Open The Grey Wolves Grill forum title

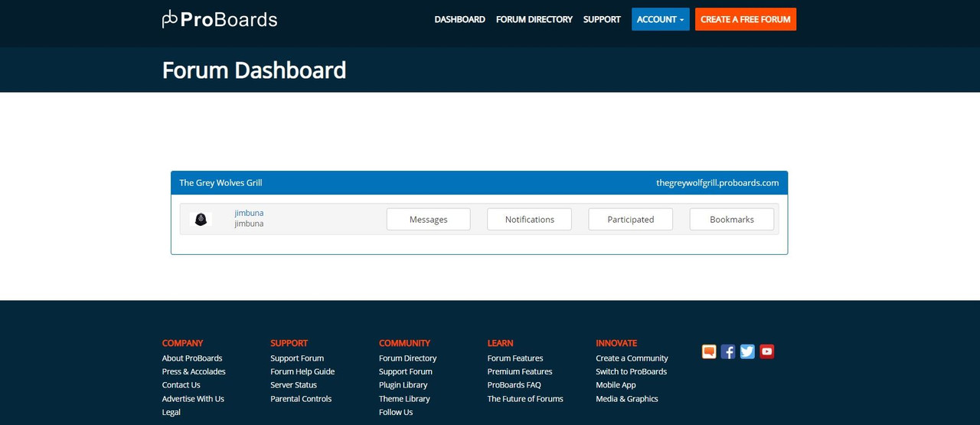click(x=220, y=183)
